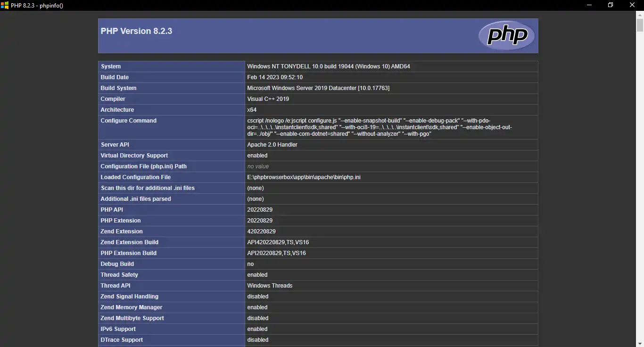644x347 pixels.
Task: Click 'enabled' beside Zend Memory Manager
Action: click(257, 307)
